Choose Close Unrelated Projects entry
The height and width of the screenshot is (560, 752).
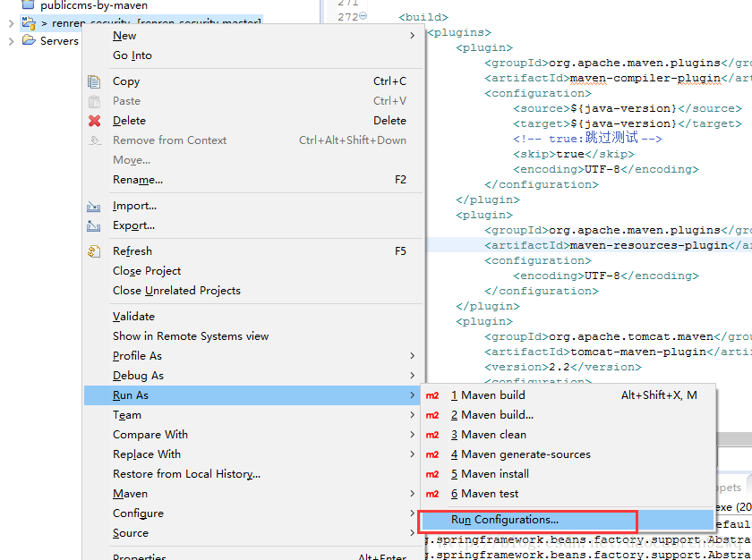click(253, 291)
